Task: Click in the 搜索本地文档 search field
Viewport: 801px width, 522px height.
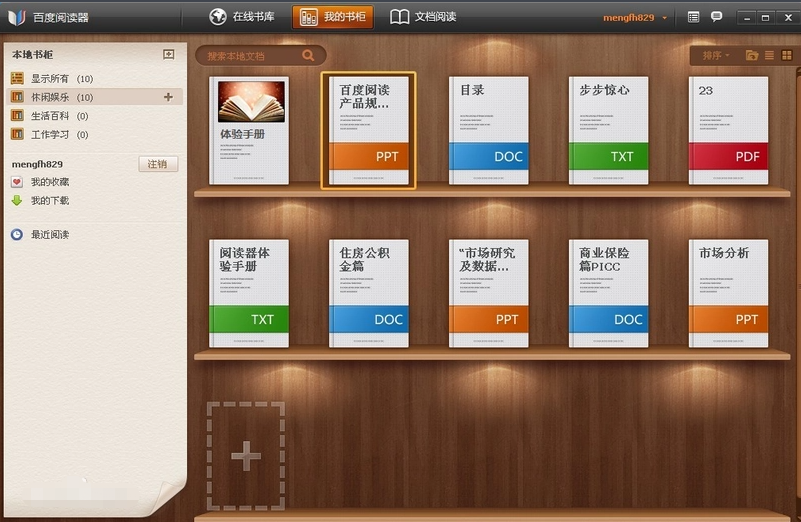Action: click(x=250, y=56)
